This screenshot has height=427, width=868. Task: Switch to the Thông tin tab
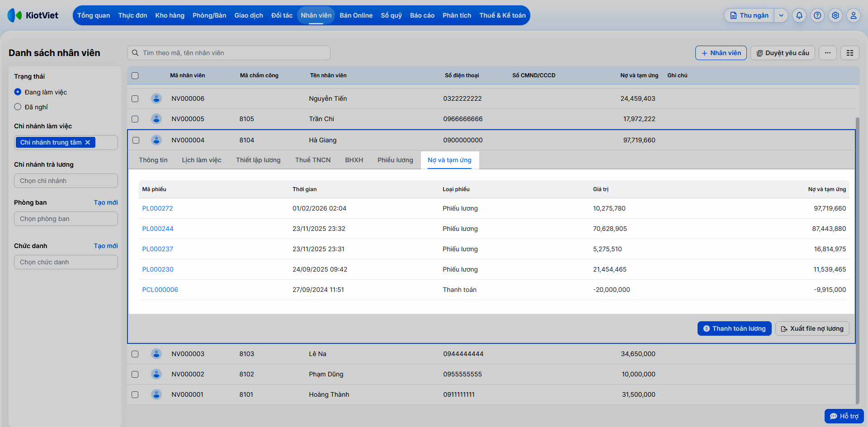tap(153, 160)
